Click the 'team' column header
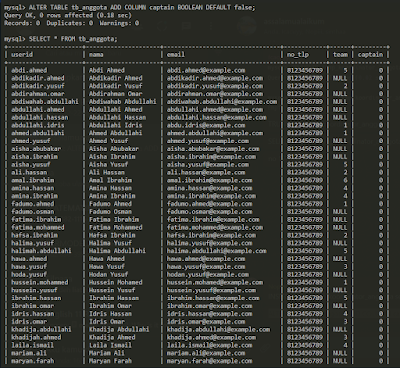Screen dimensions: 400x368 coord(340,54)
